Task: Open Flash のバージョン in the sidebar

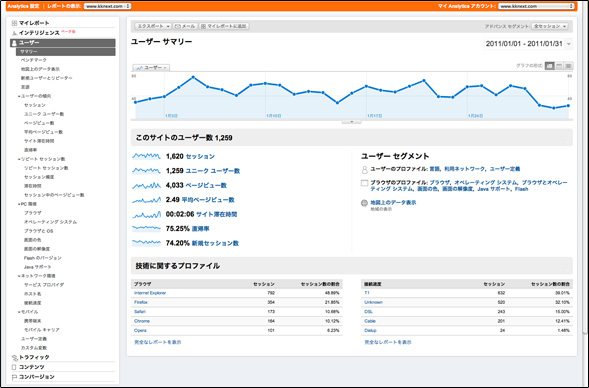Action: (43, 258)
